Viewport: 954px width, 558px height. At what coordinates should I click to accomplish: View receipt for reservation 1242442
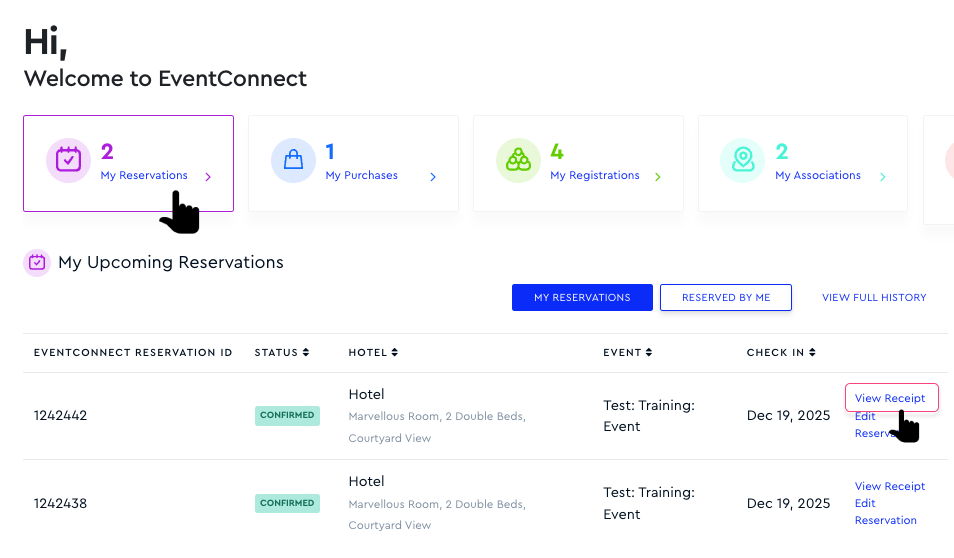coord(890,398)
